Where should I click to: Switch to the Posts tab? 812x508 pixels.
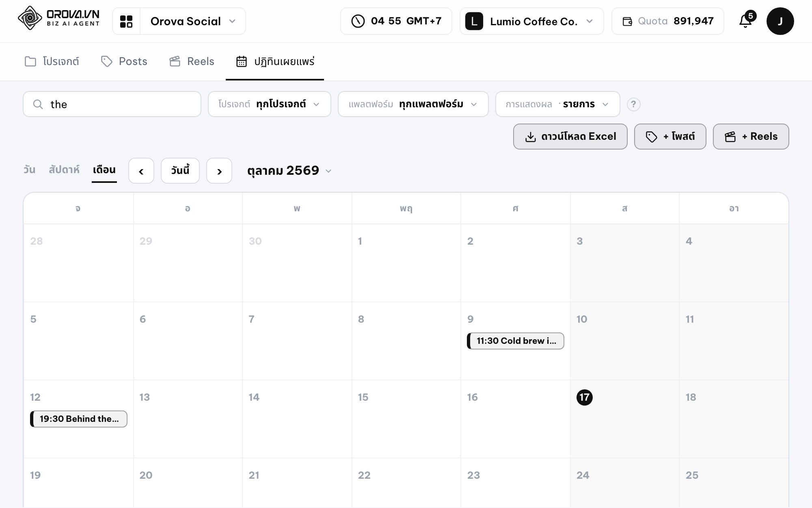tap(124, 61)
